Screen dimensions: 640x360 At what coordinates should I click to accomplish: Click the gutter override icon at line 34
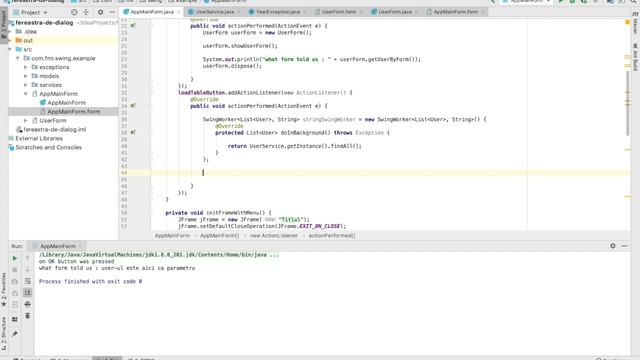pyautogui.click(x=133, y=106)
